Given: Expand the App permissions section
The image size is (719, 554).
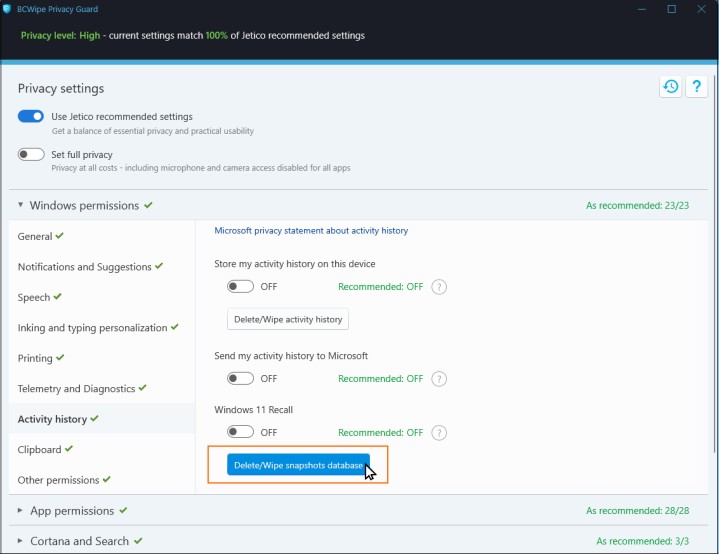Looking at the screenshot, I should (x=22, y=511).
